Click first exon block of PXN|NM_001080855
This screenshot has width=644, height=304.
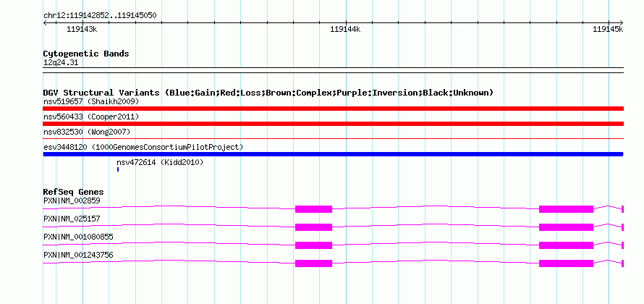[313, 245]
